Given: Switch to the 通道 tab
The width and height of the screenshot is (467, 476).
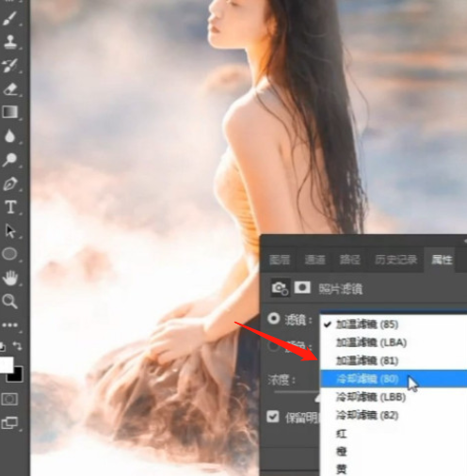Looking at the screenshot, I should 314,260.
